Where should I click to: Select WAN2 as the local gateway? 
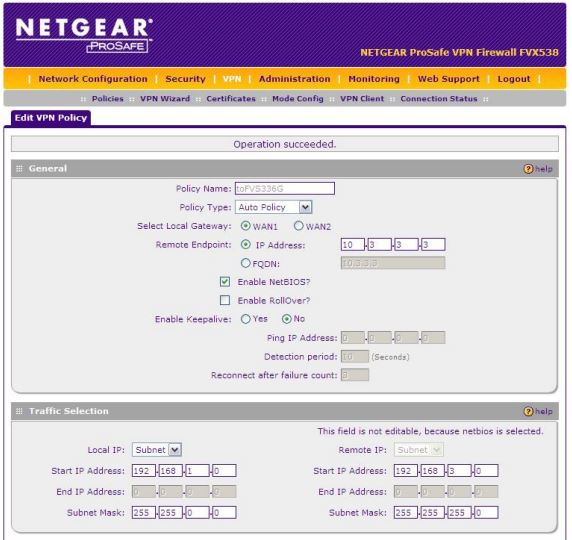pos(298,226)
